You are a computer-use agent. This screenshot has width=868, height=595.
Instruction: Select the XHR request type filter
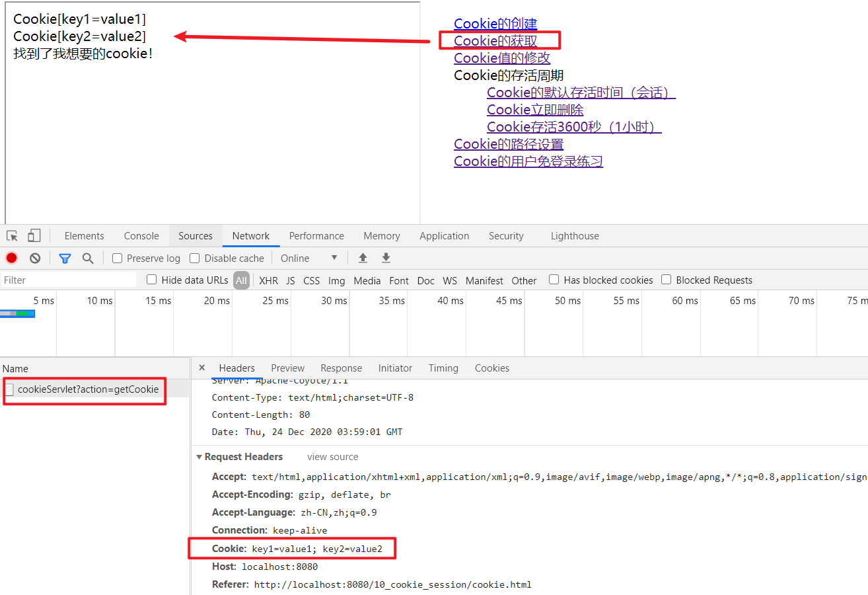tap(268, 280)
